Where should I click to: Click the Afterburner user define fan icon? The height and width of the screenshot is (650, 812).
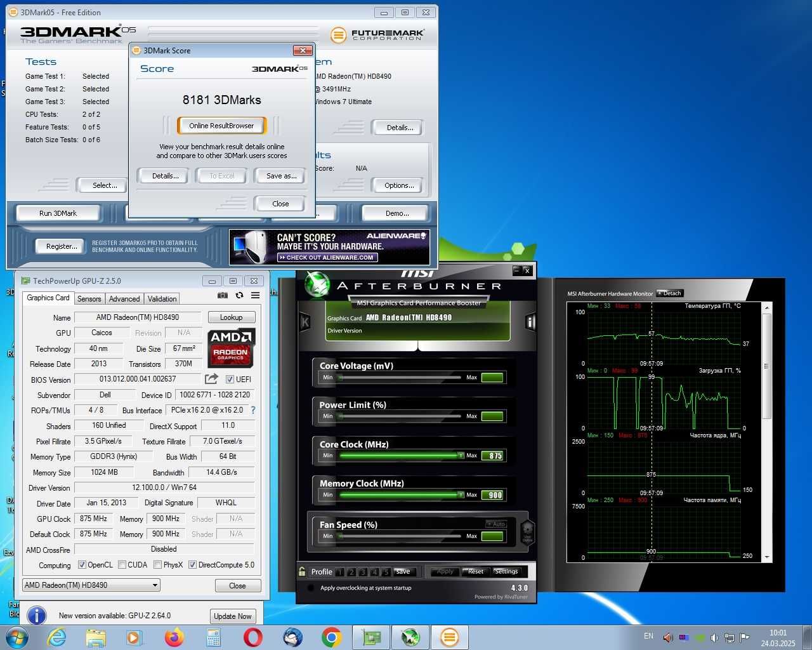(x=527, y=532)
